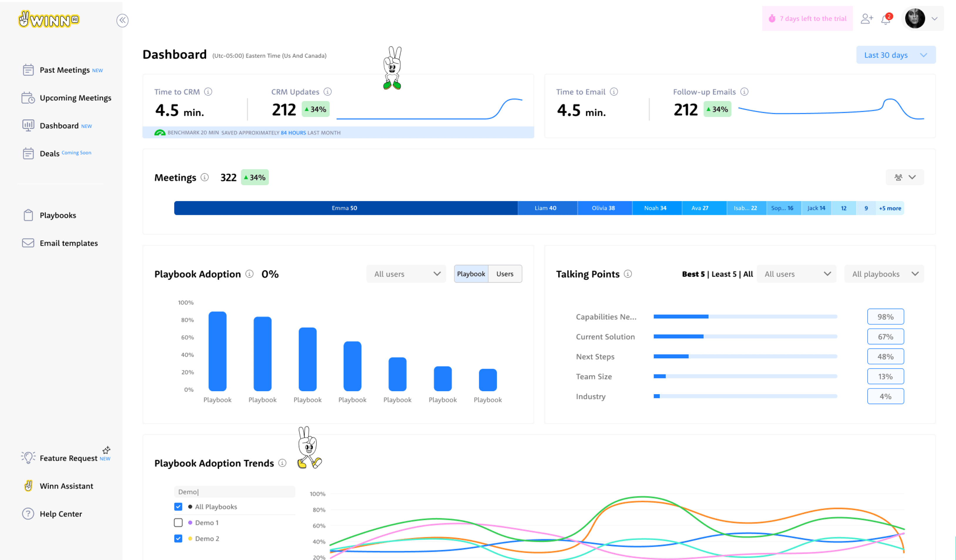Uncheck the Demo 2 checkbox
Image resolution: width=956 pixels, height=560 pixels.
pyautogui.click(x=178, y=538)
